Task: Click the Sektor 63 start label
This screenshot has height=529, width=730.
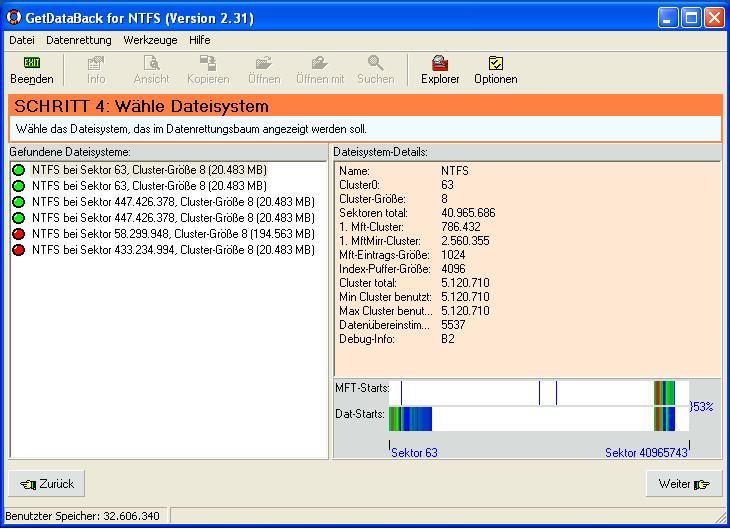Action: pos(414,453)
